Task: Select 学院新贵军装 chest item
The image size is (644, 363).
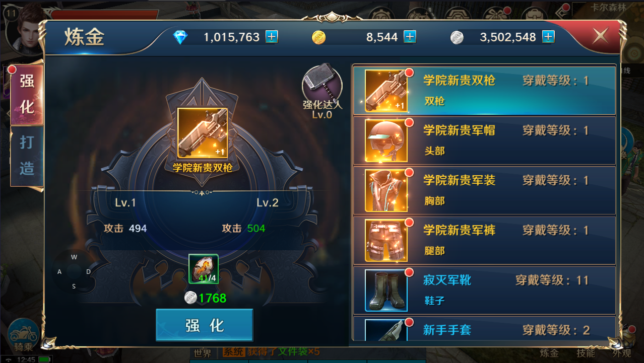Action: point(484,190)
